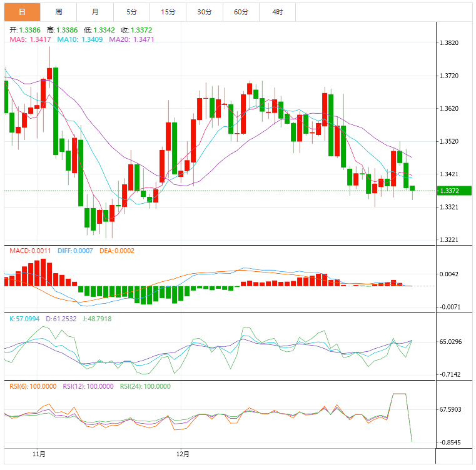Click the 1.3820 price axis label
This screenshot has width=476, height=470.
coord(449,42)
